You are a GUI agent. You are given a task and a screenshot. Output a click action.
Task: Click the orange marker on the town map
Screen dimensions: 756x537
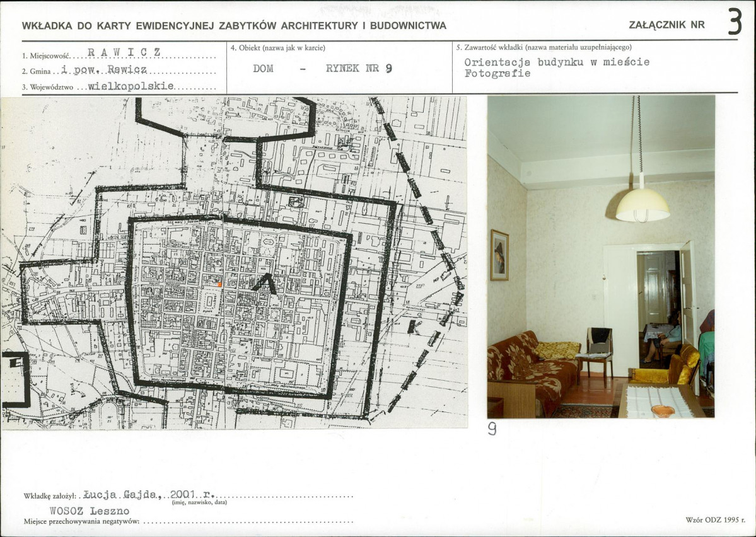point(219,285)
